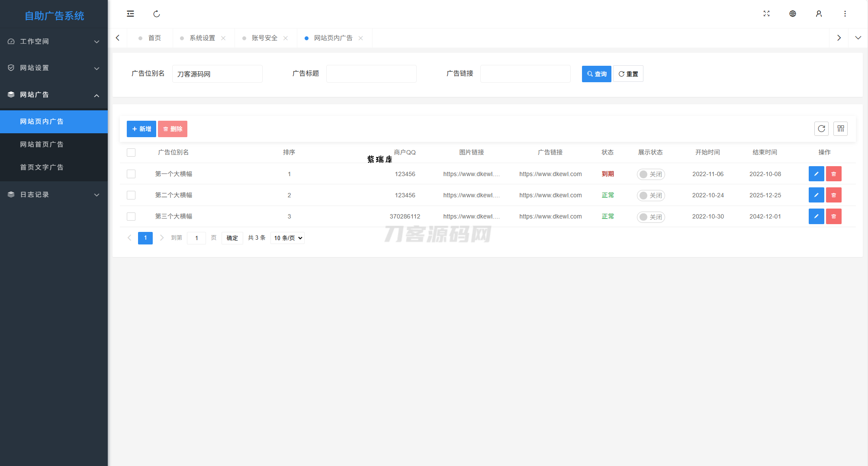Click the blue edit icon for 第一个大横幅
The height and width of the screenshot is (466, 868).
pyautogui.click(x=816, y=174)
